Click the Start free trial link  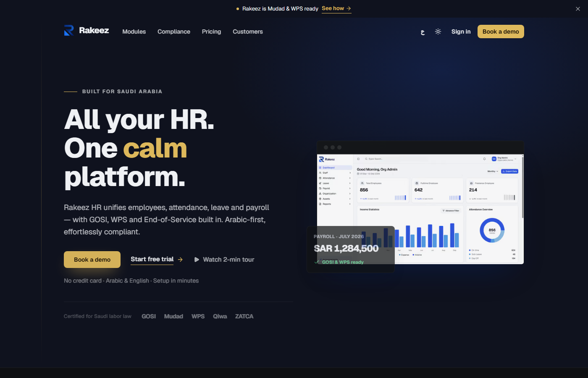[157, 259]
